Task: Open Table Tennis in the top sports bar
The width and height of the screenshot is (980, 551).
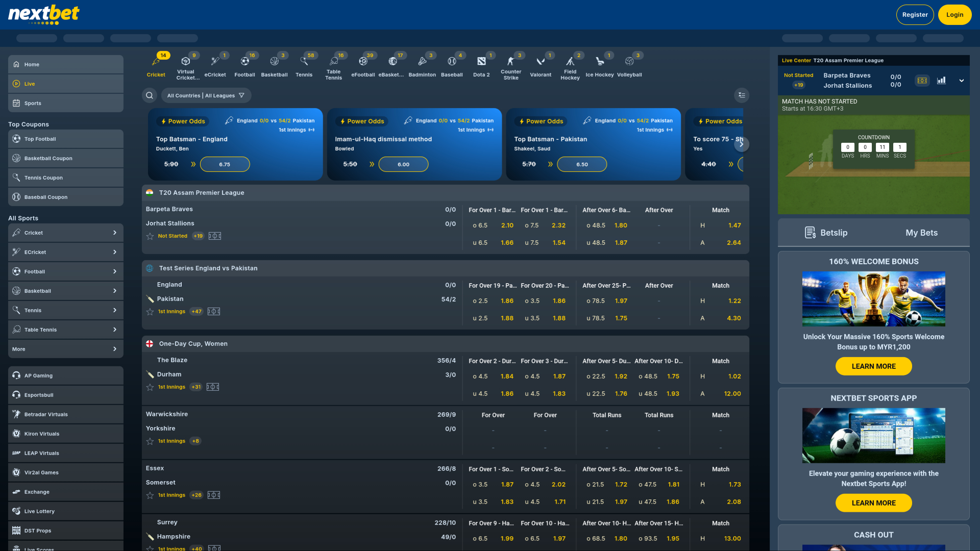Action: 334,66
